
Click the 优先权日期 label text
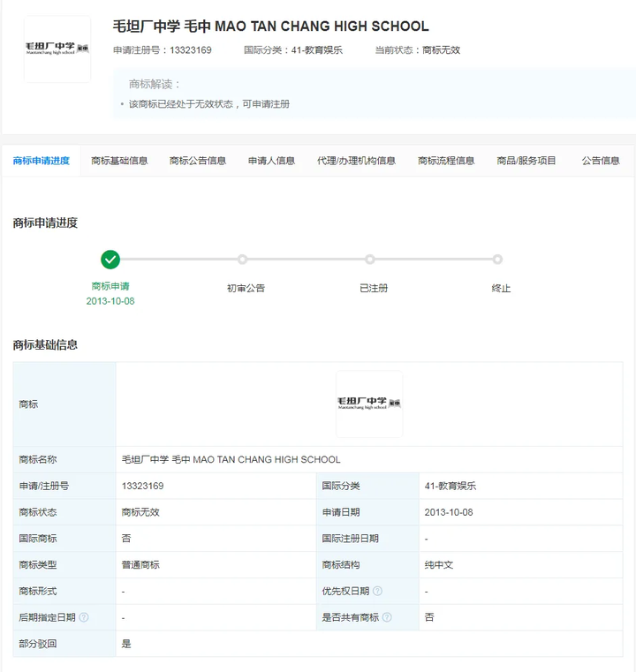click(345, 591)
